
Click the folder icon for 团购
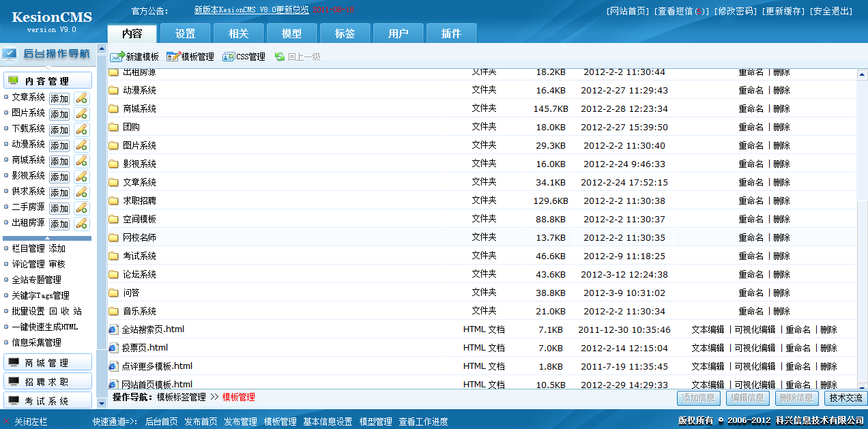pos(113,127)
